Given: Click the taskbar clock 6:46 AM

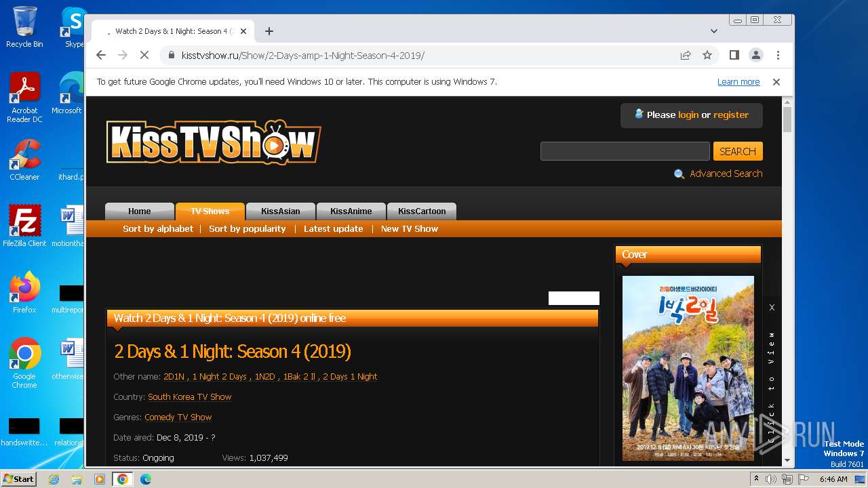Looking at the screenshot, I should point(833,479).
